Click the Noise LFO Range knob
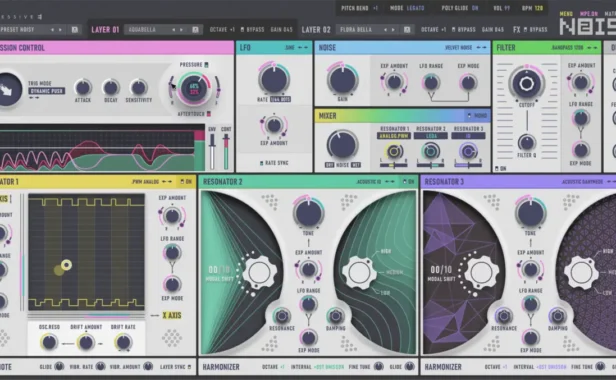The height and width of the screenshot is (380, 616). (x=431, y=83)
